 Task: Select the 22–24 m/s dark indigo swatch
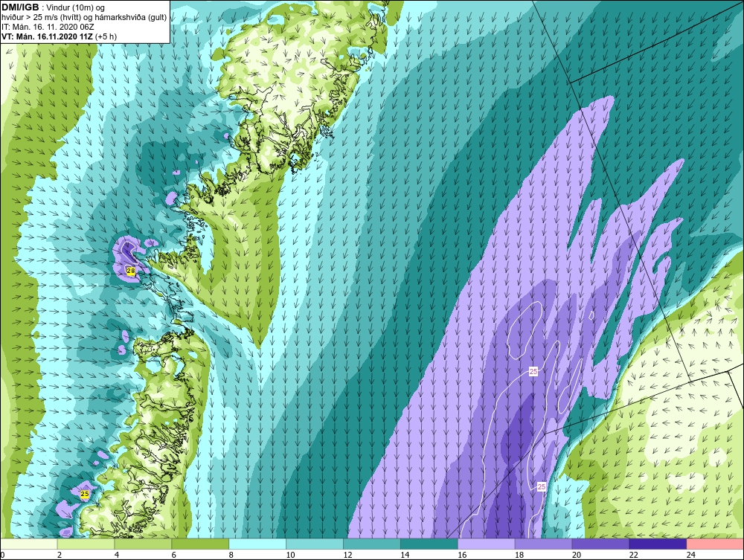(658, 544)
